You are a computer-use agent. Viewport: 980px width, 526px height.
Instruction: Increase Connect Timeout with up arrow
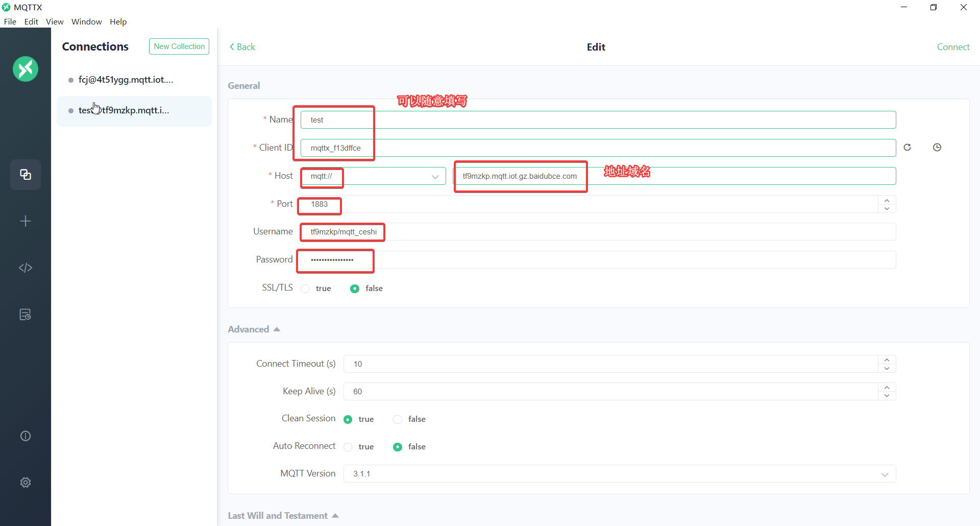pos(887,360)
